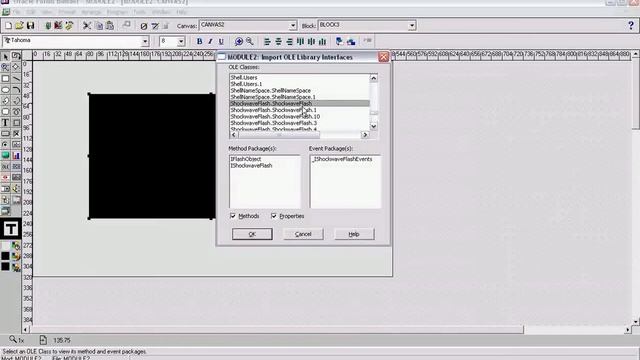The width and height of the screenshot is (640, 360).
Task: Click the Align Right text icon
Action: 289,41
